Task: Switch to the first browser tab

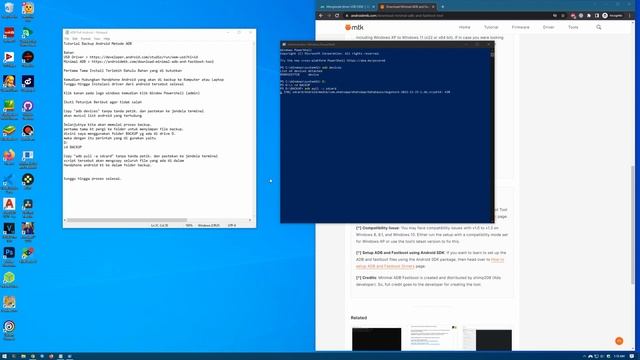Action: coord(347,7)
